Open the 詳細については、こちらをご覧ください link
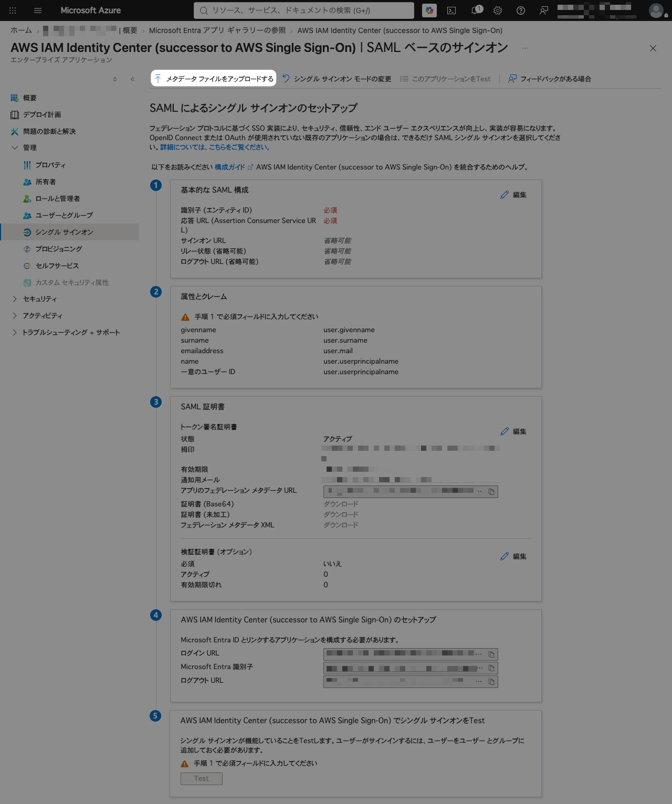Screen dimensions: 672x804 coord(215,147)
